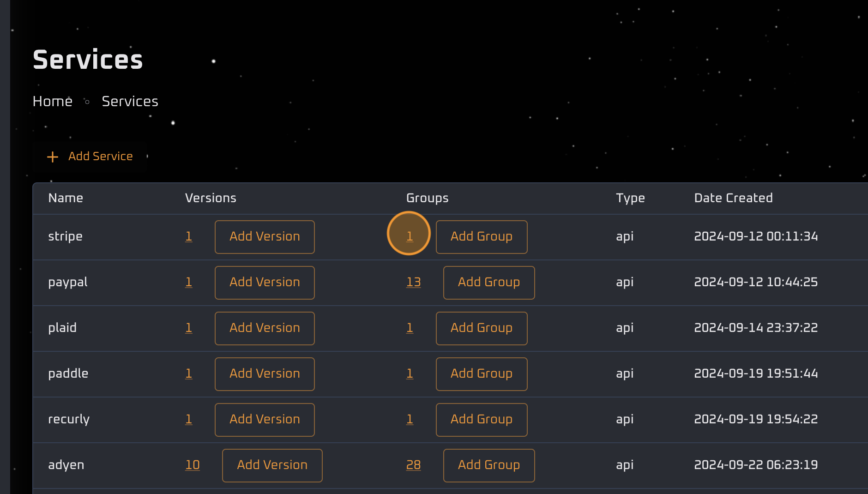This screenshot has height=494, width=868.
Task: Click the Services page heading
Action: point(88,60)
